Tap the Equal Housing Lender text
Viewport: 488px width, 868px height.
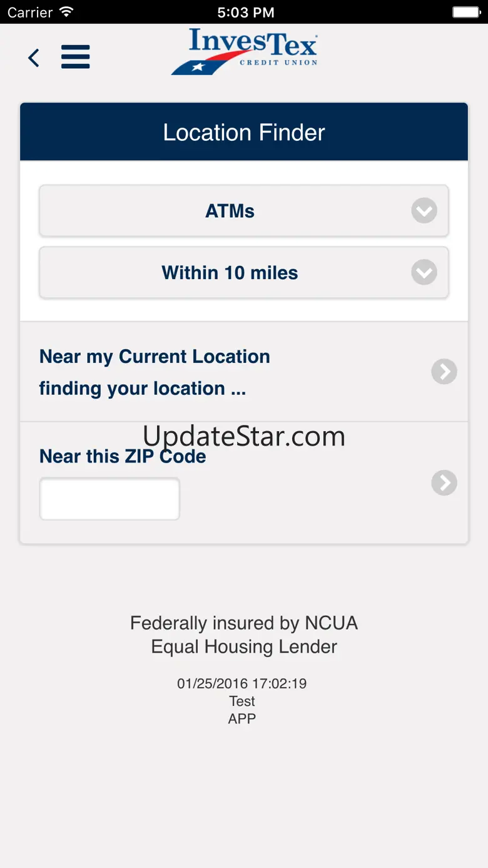[244, 646]
